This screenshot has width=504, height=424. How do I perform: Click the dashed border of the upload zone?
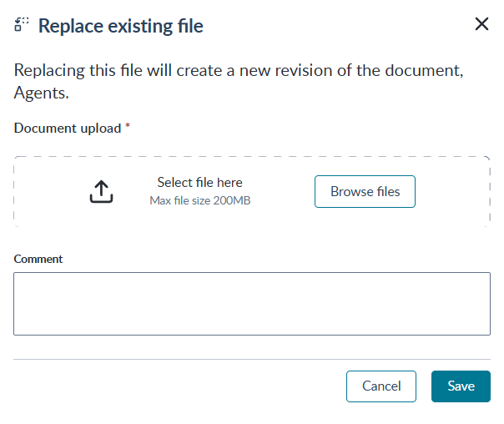tap(252, 157)
